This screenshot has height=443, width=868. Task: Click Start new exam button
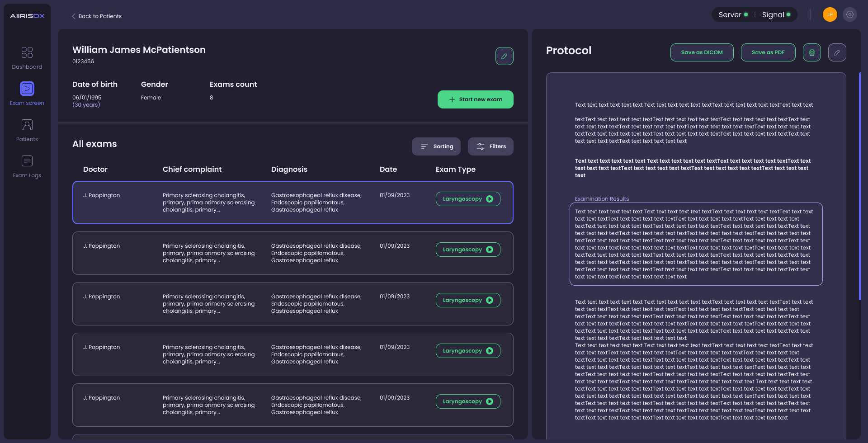point(475,99)
